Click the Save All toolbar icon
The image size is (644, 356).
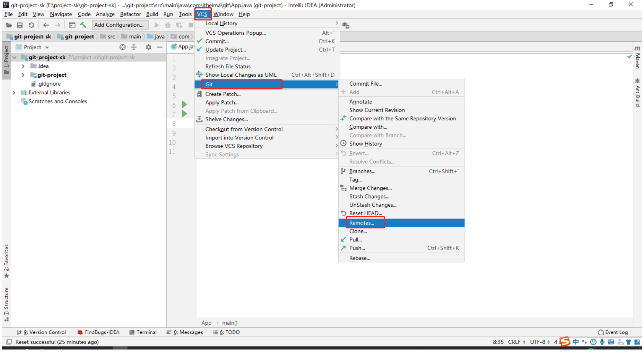tap(20, 25)
